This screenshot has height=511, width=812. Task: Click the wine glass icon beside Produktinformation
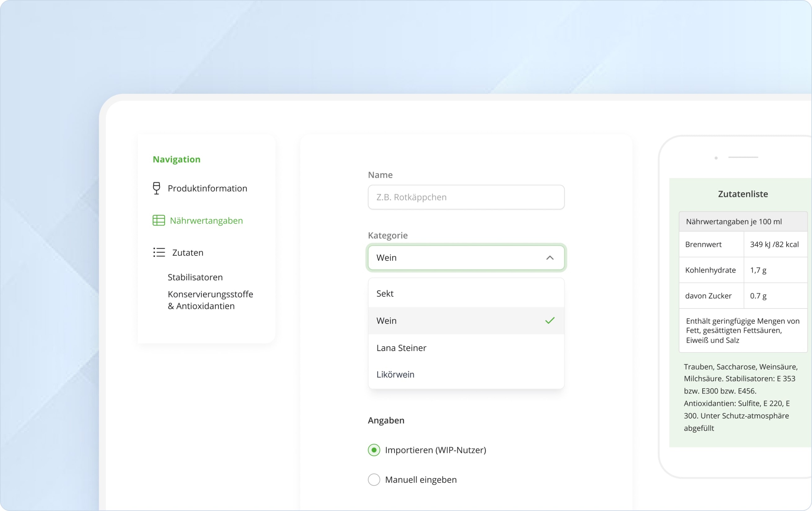coord(156,188)
